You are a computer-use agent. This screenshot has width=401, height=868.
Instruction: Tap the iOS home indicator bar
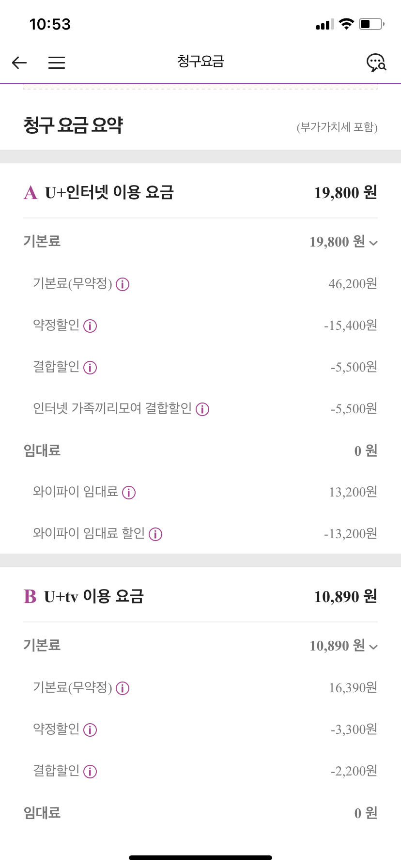click(200, 857)
